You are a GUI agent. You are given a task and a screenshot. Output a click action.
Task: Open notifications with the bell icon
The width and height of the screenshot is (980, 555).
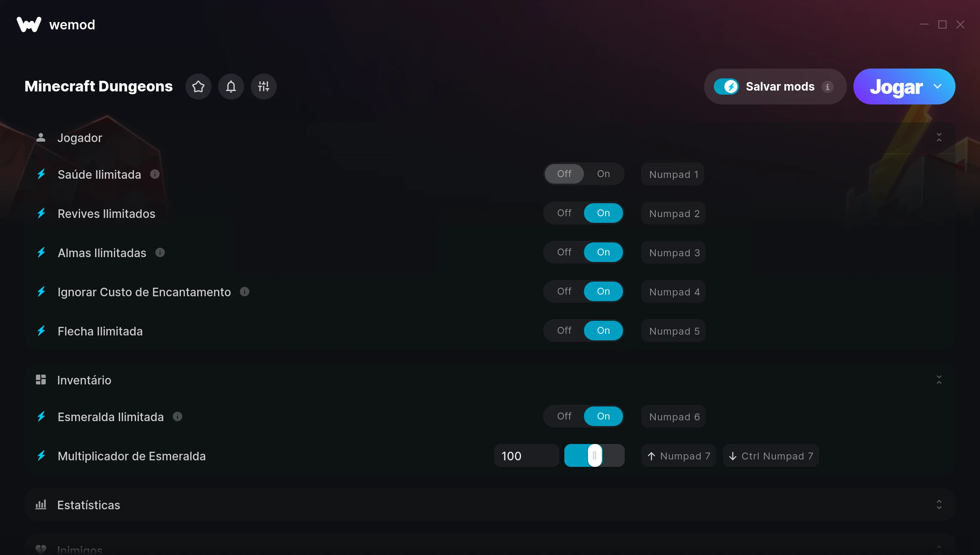tap(231, 87)
